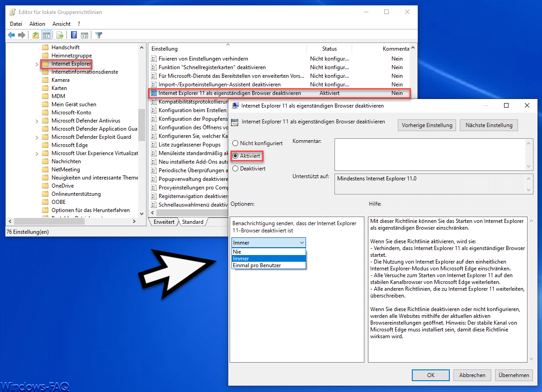This screenshot has height=392, width=542.
Task: Click the Up one level folder icon
Action: click(x=36, y=35)
